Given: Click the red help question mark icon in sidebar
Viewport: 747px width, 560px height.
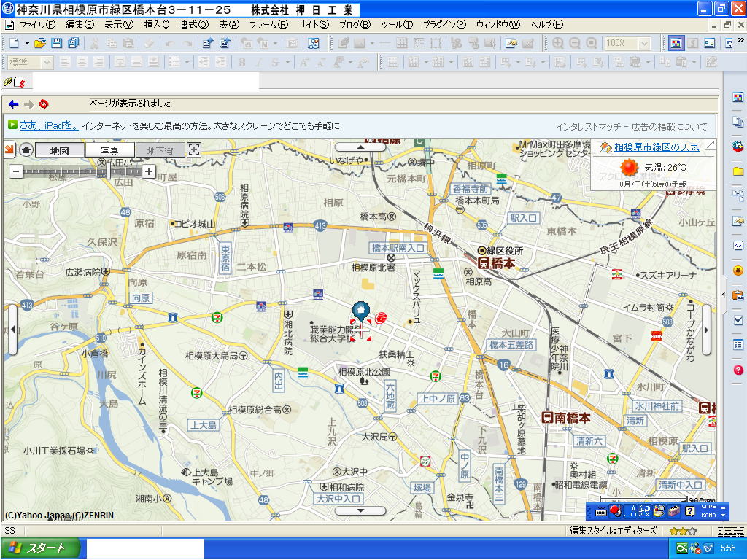Looking at the screenshot, I should pyautogui.click(x=738, y=370).
